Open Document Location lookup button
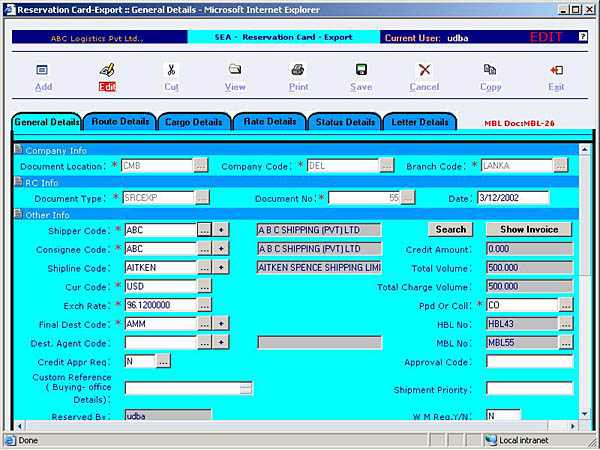 [x=201, y=166]
